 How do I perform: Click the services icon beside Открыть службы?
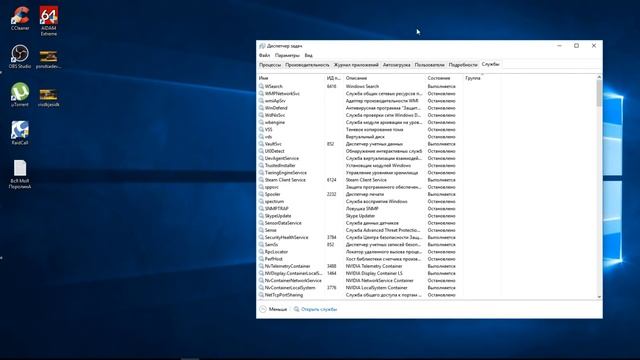[296, 309]
